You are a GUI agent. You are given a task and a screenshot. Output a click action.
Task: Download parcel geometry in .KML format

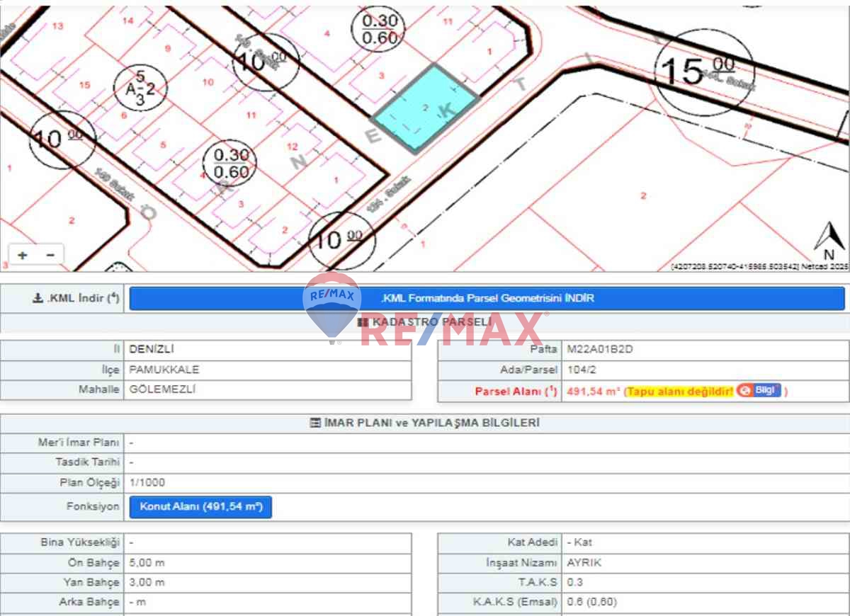click(487, 298)
